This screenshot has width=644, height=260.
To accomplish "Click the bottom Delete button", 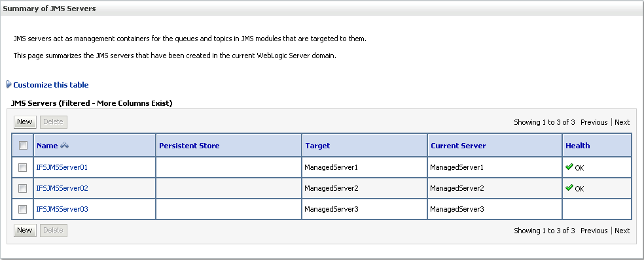I will [54, 230].
